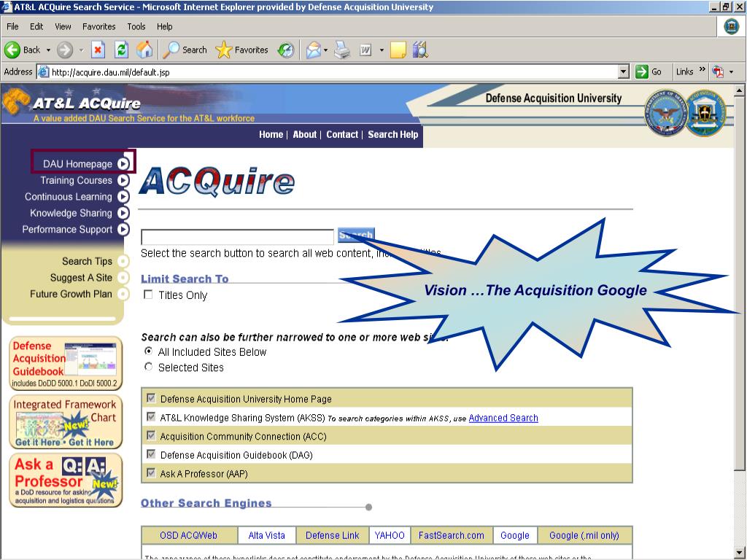Check the Titles Only checkbox
Screen dimensions: 747x560
(148, 295)
